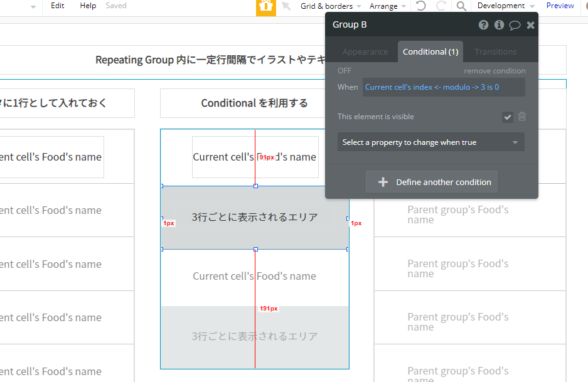588x382 pixels.
Task: Click the Preview link
Action: (x=560, y=6)
